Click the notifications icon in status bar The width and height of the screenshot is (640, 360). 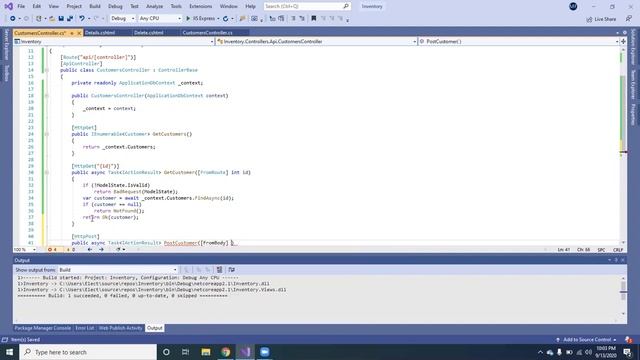coord(629,340)
